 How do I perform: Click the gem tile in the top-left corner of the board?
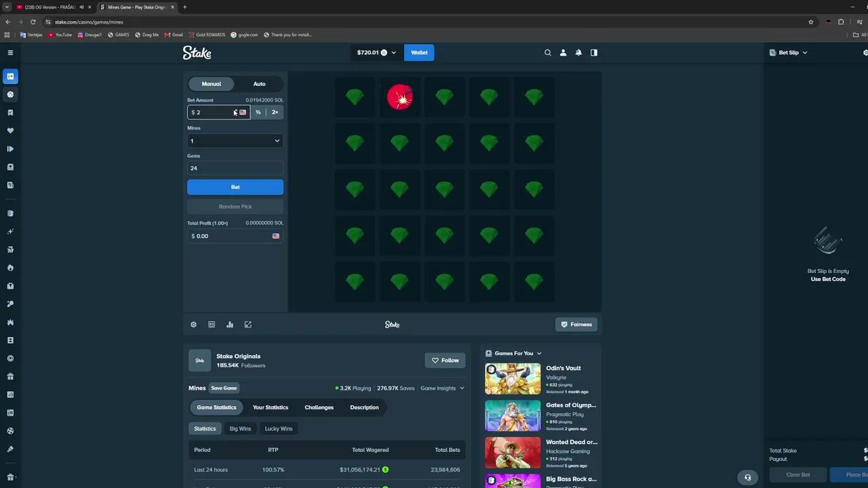355,98
